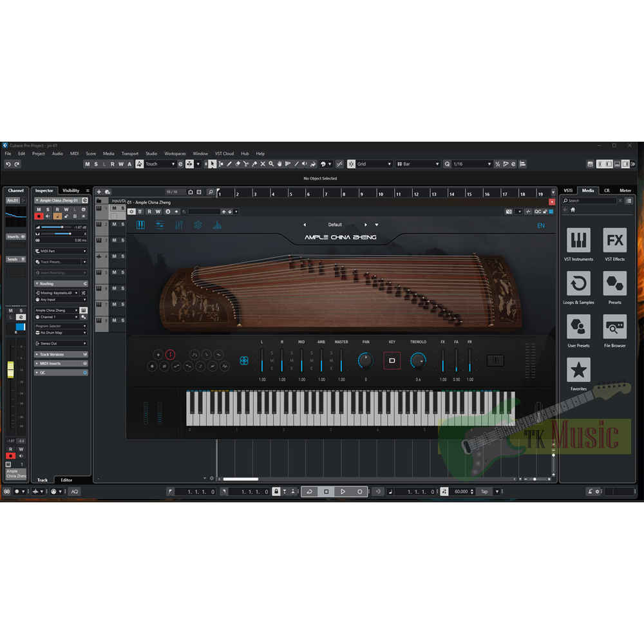Click the Find Tracks magnifier icon

[x=211, y=192]
